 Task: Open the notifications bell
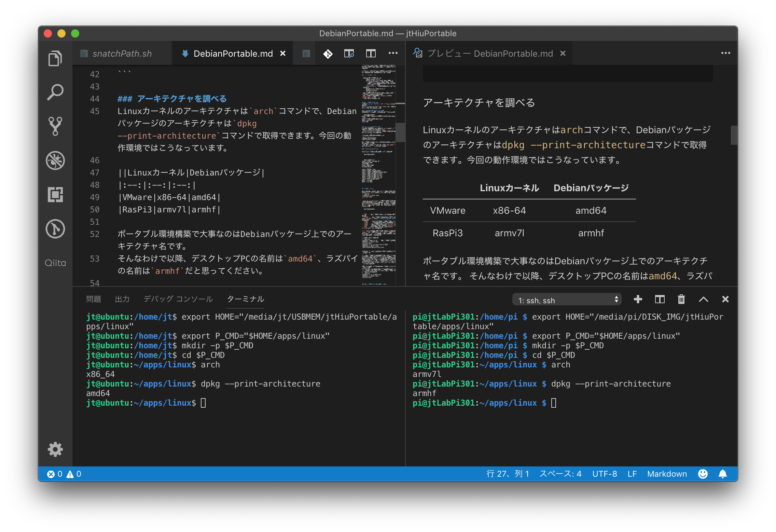click(x=723, y=474)
